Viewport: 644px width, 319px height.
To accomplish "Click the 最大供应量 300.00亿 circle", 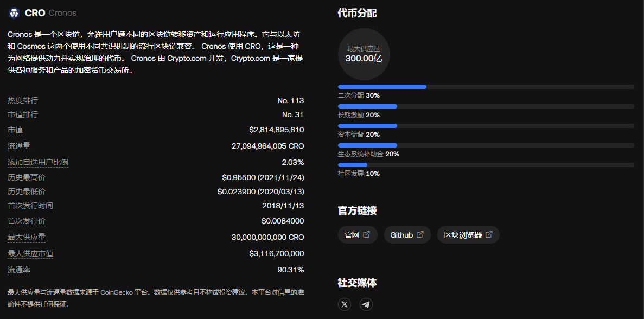I will (364, 54).
